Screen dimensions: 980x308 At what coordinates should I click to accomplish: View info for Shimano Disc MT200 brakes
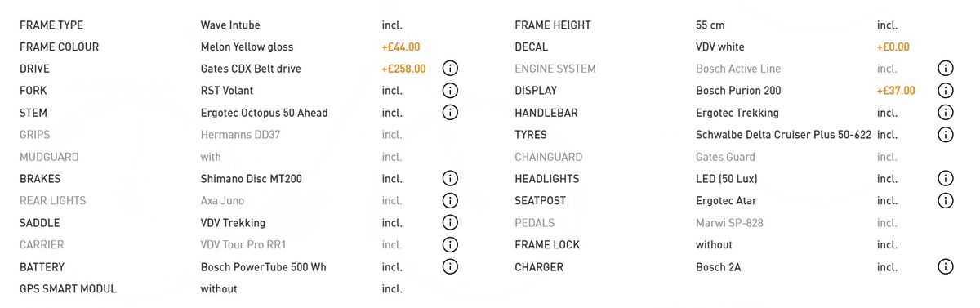pyautogui.click(x=450, y=179)
